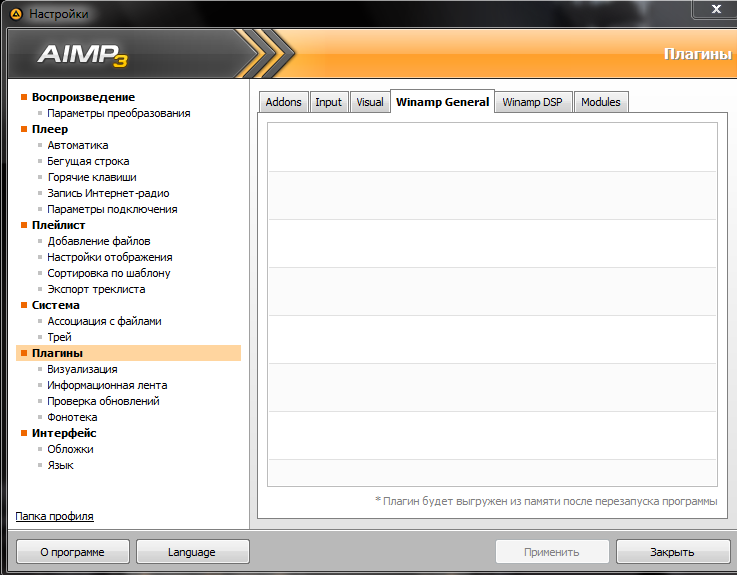Click the Применить button
This screenshot has width=737, height=575.
(x=552, y=551)
